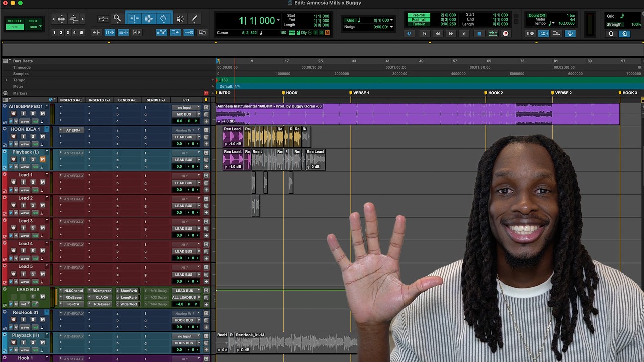This screenshot has height=362, width=644.
Task: Open Nudge value dropdown
Action: tap(391, 27)
